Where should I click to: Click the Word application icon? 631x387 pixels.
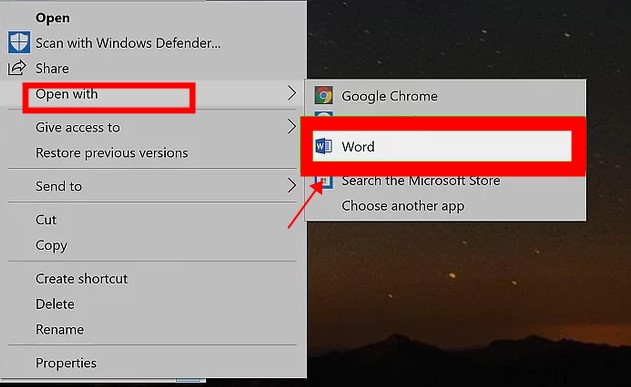tap(324, 146)
